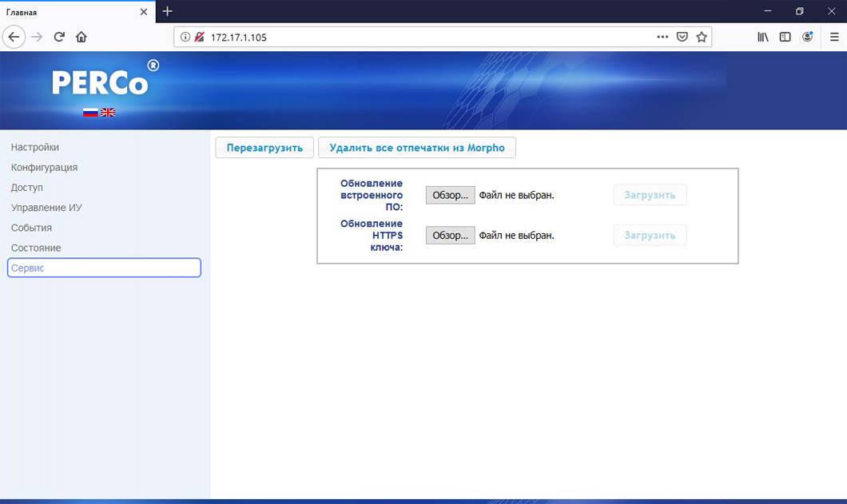
Task: Open Настройки section in sidebar
Action: (x=35, y=148)
